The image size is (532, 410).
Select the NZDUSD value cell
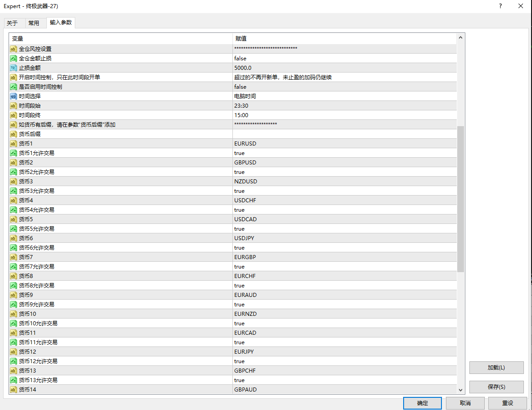click(x=345, y=182)
